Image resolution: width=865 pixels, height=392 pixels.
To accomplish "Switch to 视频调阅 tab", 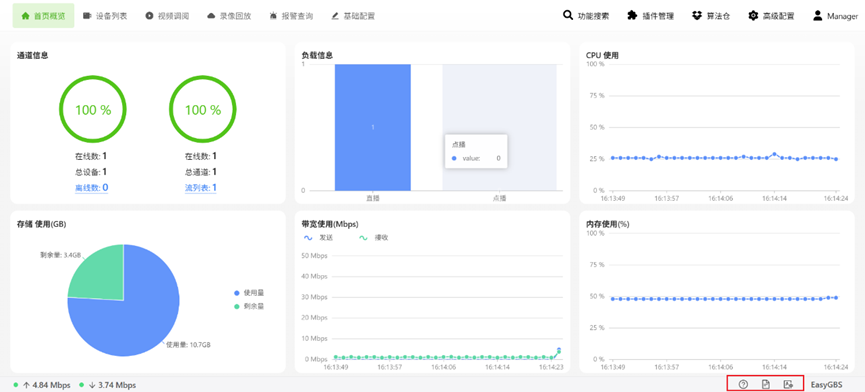I will click(x=167, y=16).
